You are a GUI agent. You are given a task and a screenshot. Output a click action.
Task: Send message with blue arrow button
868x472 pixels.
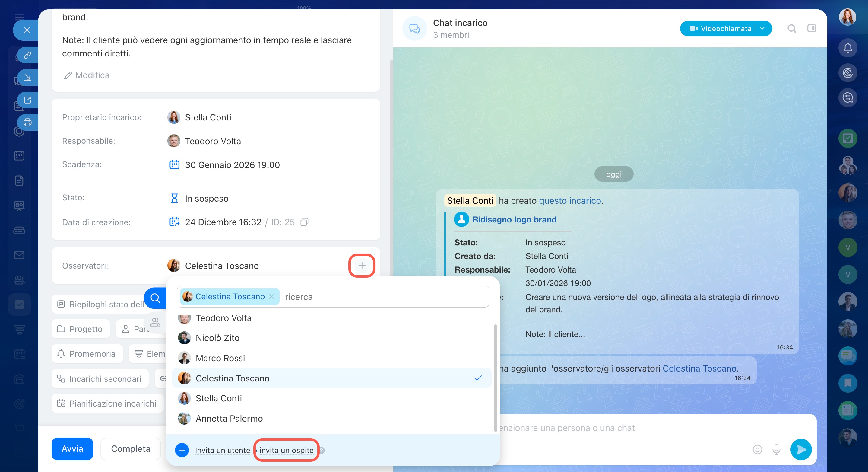801,449
